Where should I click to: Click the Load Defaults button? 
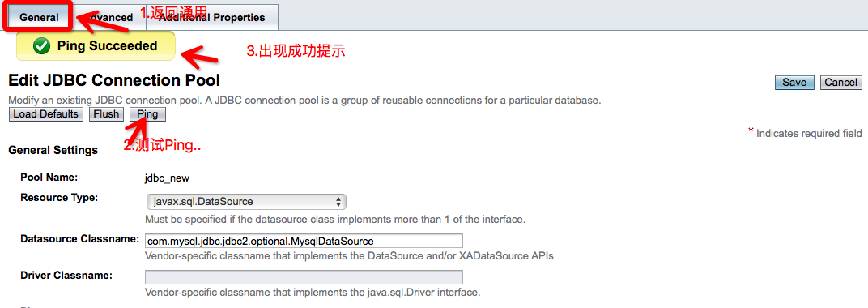tap(46, 114)
